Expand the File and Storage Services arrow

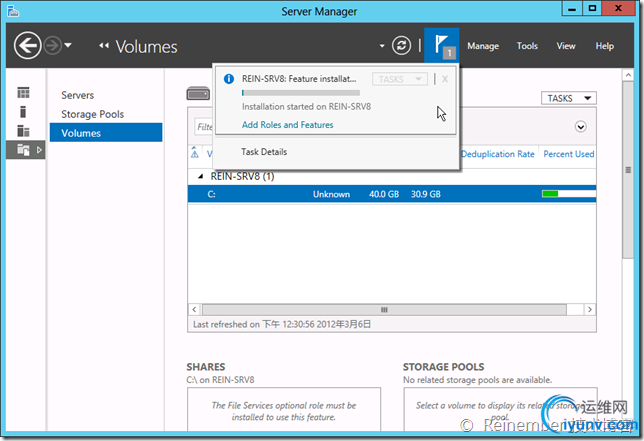click(x=39, y=150)
